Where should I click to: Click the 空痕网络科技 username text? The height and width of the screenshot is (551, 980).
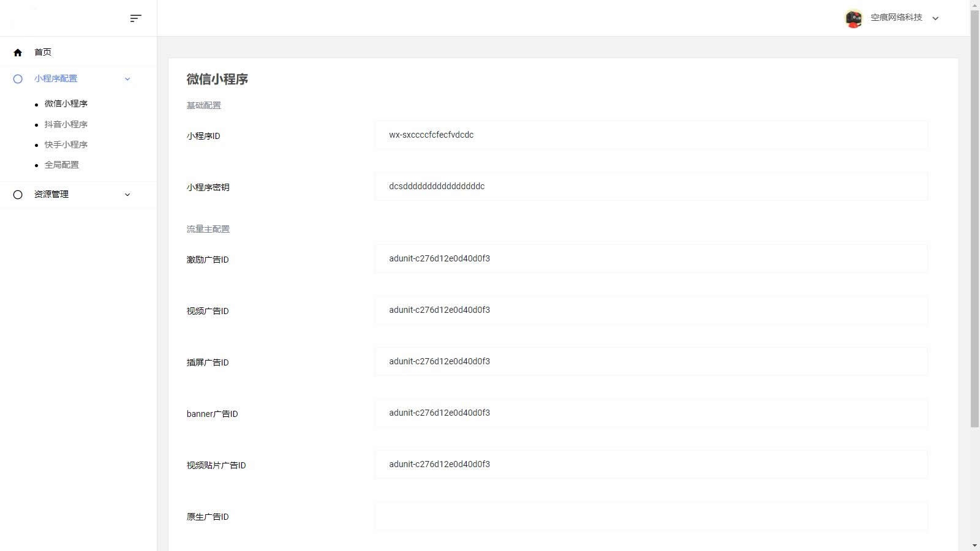[896, 18]
